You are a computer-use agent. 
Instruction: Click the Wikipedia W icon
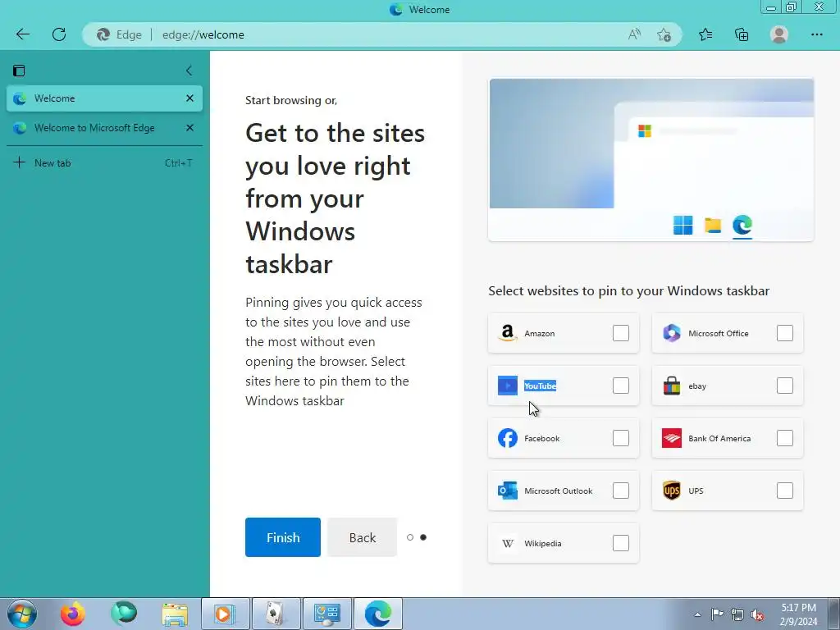(x=507, y=543)
